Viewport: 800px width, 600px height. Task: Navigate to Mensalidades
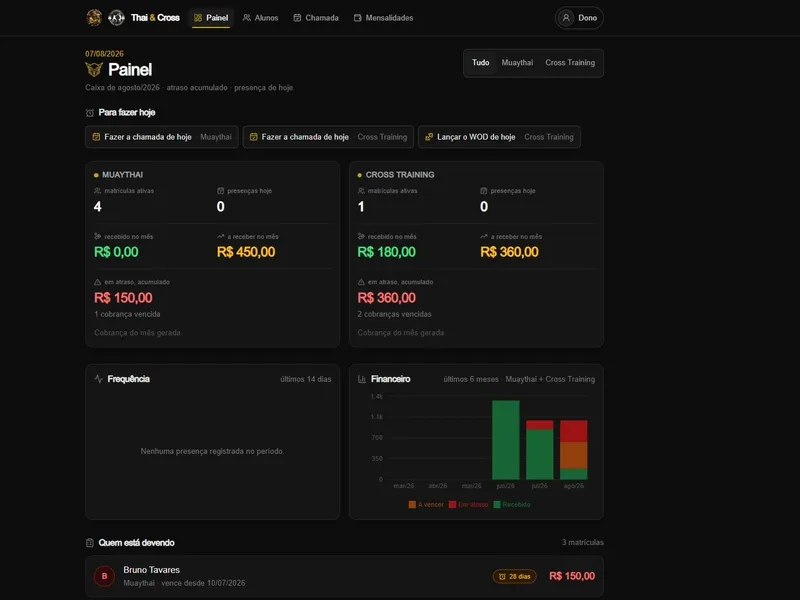pos(384,18)
